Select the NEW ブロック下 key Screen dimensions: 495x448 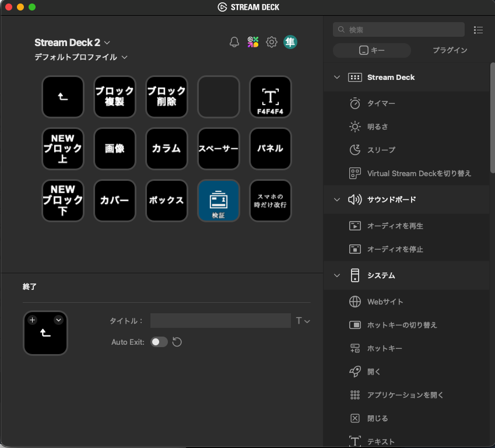click(x=63, y=200)
